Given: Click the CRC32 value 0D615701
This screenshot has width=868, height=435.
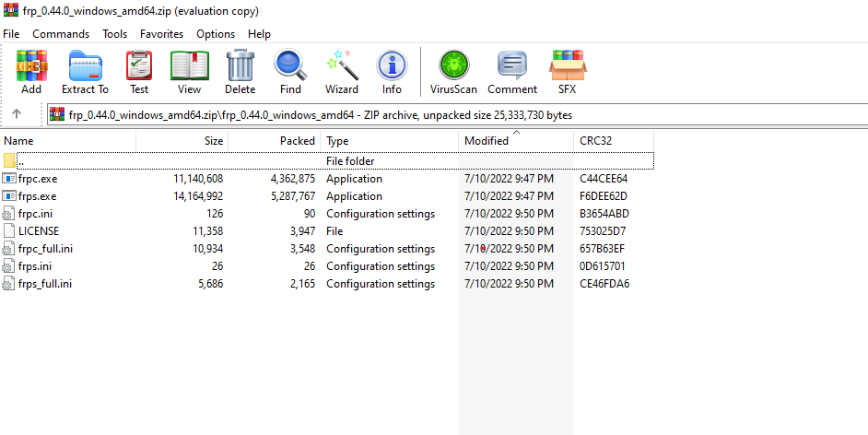Looking at the screenshot, I should [603, 266].
